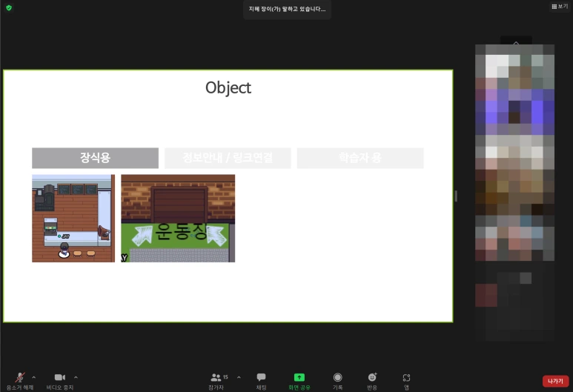This screenshot has width=573, height=392.
Task: Click the cafe room thumbnail image
Action: click(73, 218)
